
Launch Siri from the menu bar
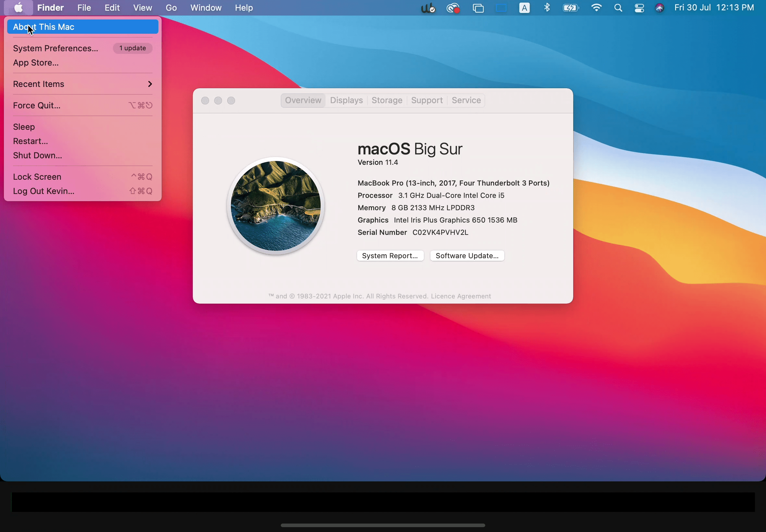point(659,8)
